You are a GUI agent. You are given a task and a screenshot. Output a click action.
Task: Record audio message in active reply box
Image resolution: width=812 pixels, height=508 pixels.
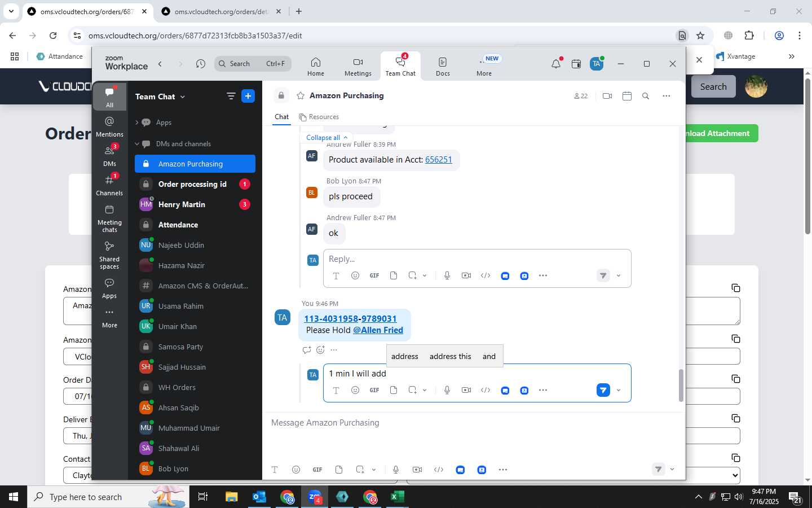[447, 390]
